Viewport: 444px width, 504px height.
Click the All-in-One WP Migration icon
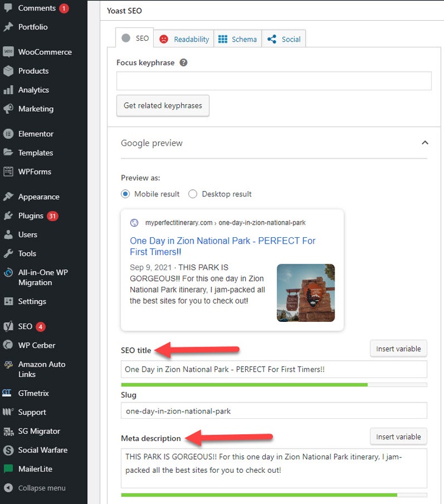click(8, 273)
